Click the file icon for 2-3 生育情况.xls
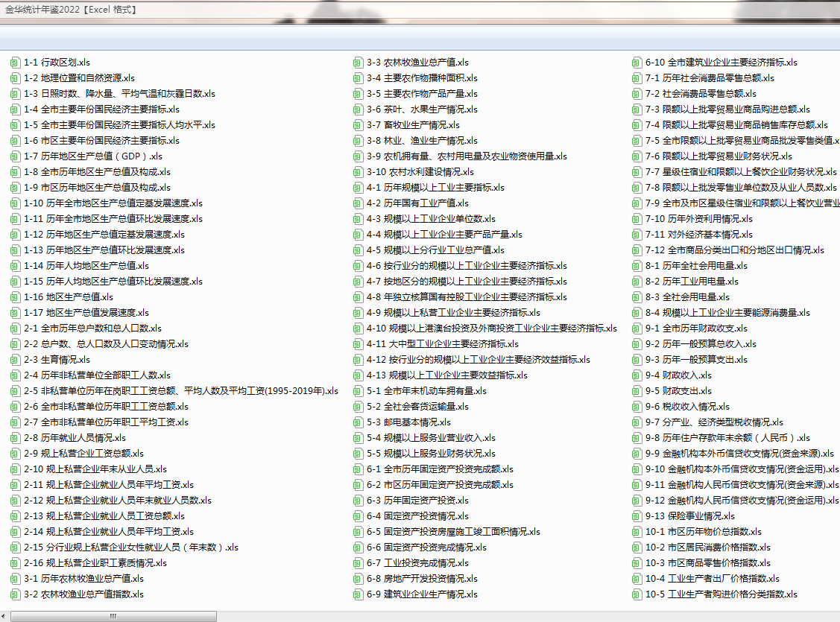 [x=15, y=361]
